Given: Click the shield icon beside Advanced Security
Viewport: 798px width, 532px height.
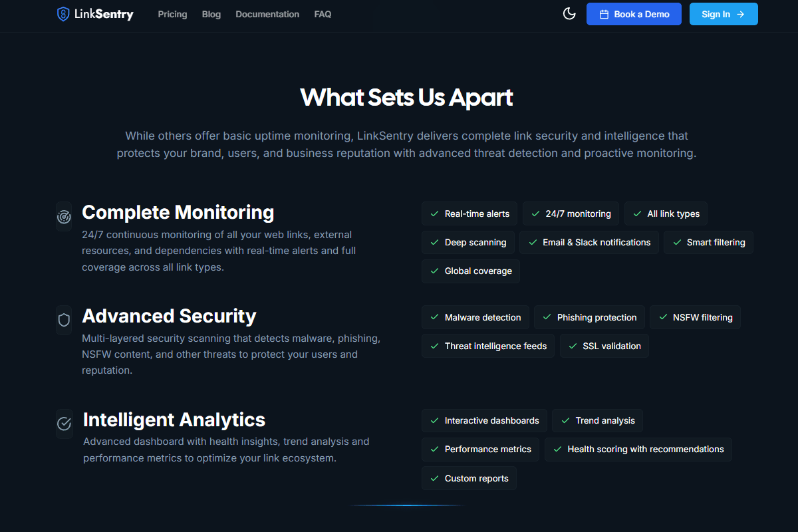Looking at the screenshot, I should coord(64,321).
